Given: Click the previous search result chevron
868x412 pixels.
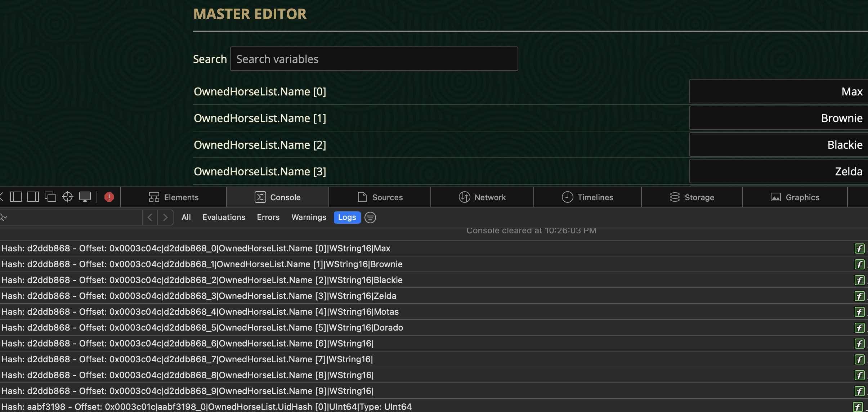Looking at the screenshot, I should pos(150,217).
